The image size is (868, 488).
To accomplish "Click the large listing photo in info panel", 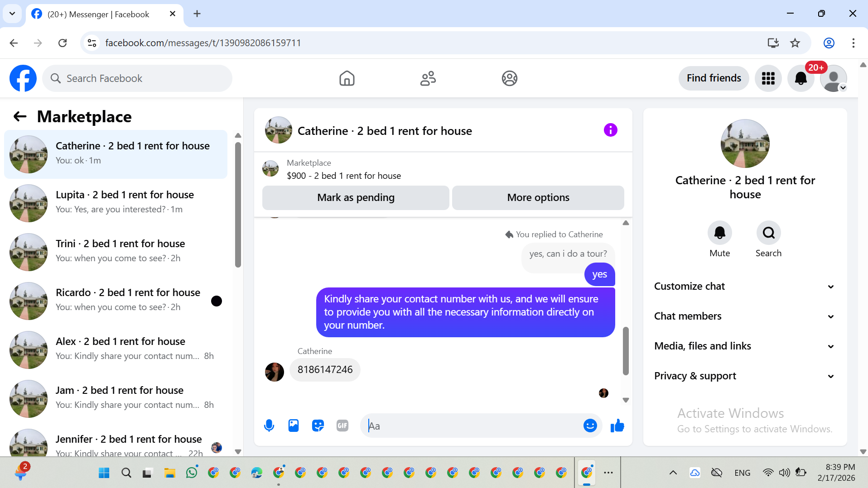I will coord(745,144).
